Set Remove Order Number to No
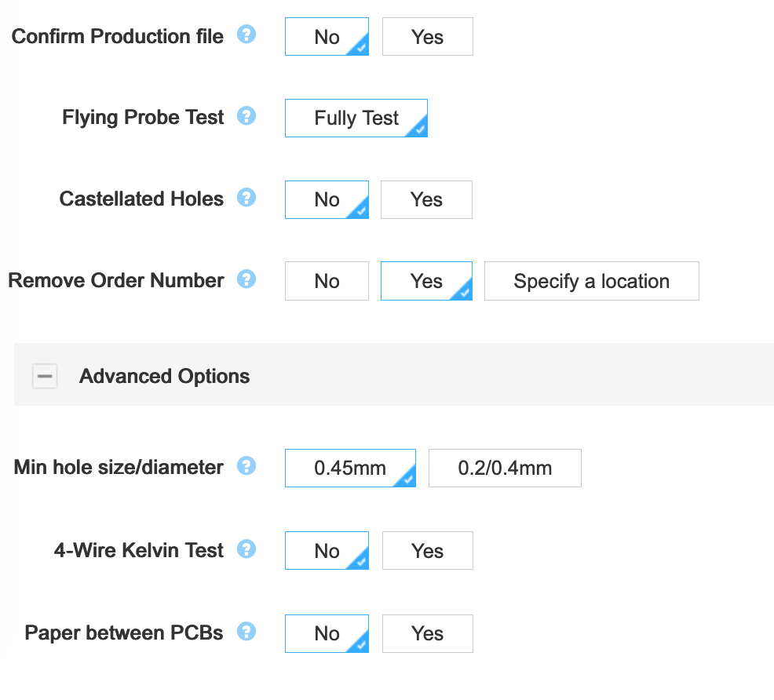This screenshot has height=700, width=774. (x=327, y=281)
